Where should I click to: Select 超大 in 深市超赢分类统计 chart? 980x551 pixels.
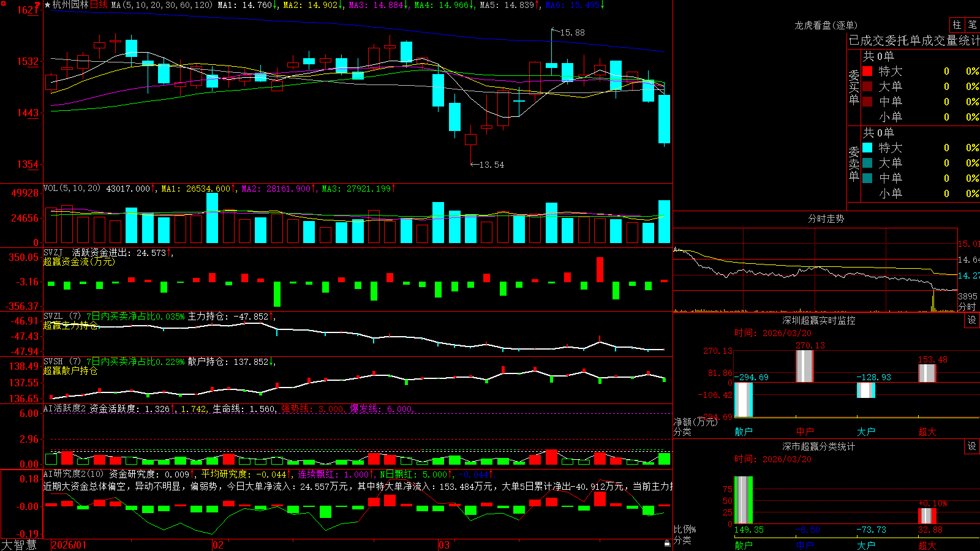click(x=927, y=545)
